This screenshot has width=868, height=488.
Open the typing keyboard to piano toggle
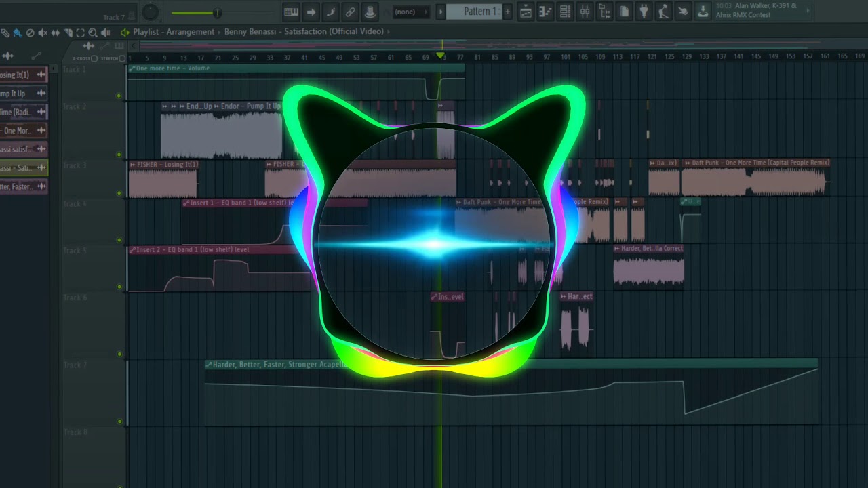pos(291,12)
